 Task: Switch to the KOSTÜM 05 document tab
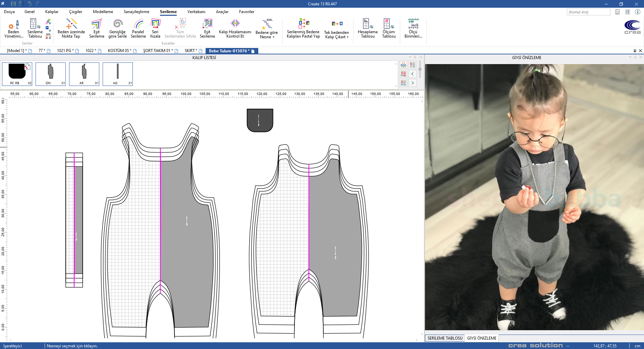coord(119,51)
